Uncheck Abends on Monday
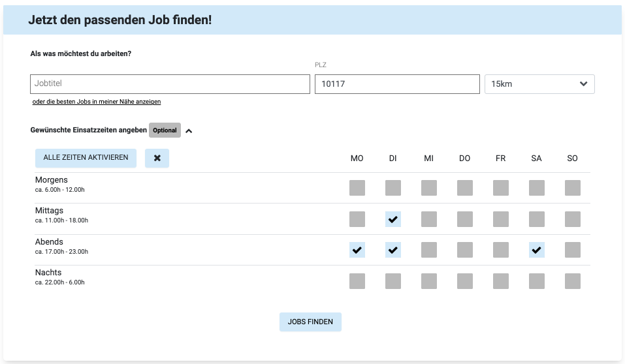Viewport: 625px width, 364px height. point(357,250)
